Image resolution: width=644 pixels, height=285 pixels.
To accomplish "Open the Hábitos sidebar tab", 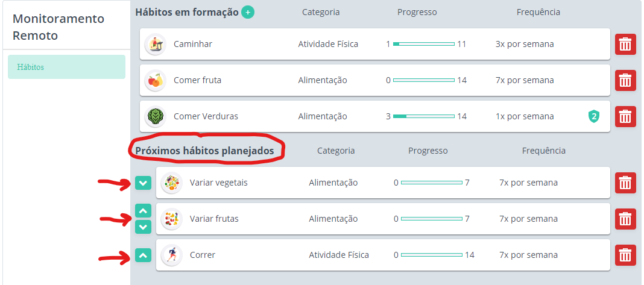I will [66, 67].
